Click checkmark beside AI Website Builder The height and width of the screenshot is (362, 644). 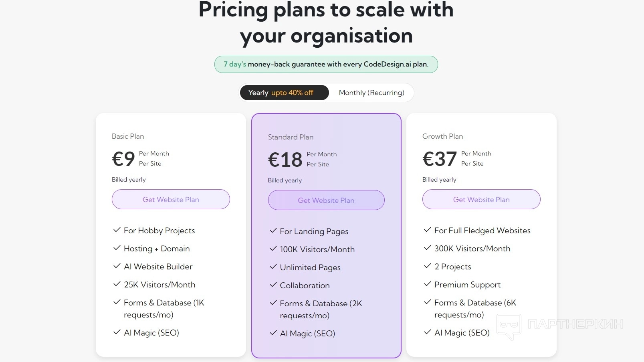point(117,266)
